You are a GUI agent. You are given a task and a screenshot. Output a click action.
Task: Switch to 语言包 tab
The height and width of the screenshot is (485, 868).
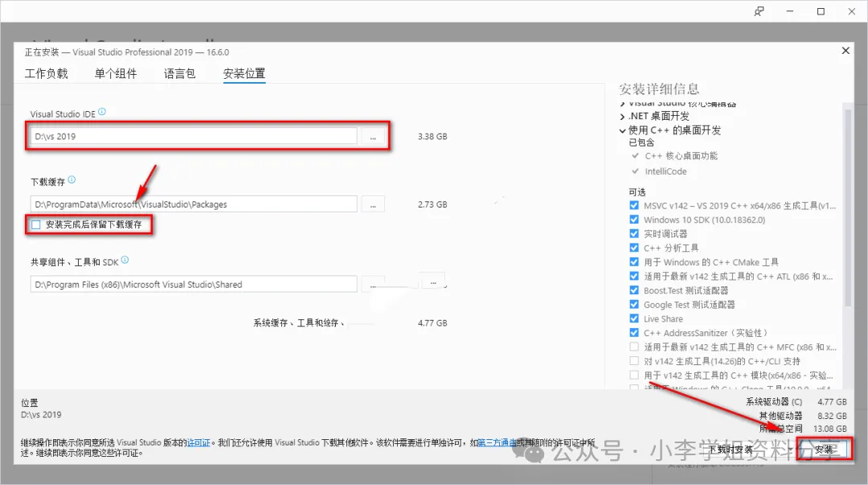coord(179,74)
